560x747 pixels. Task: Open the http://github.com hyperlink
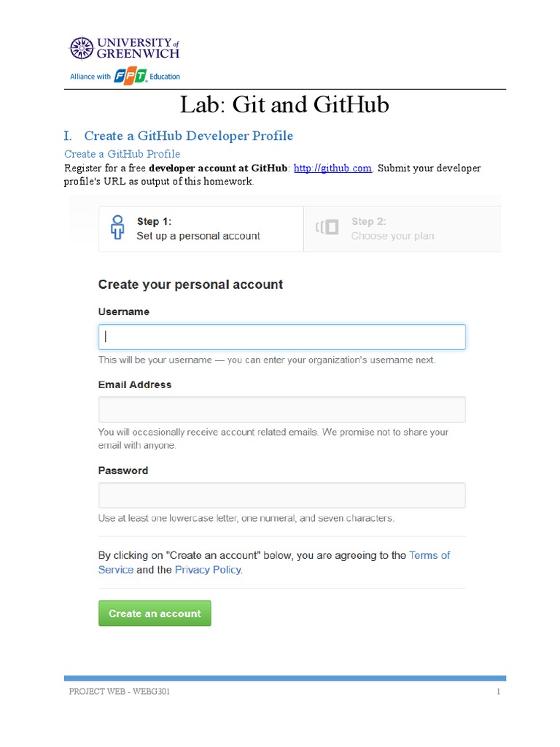click(x=332, y=169)
